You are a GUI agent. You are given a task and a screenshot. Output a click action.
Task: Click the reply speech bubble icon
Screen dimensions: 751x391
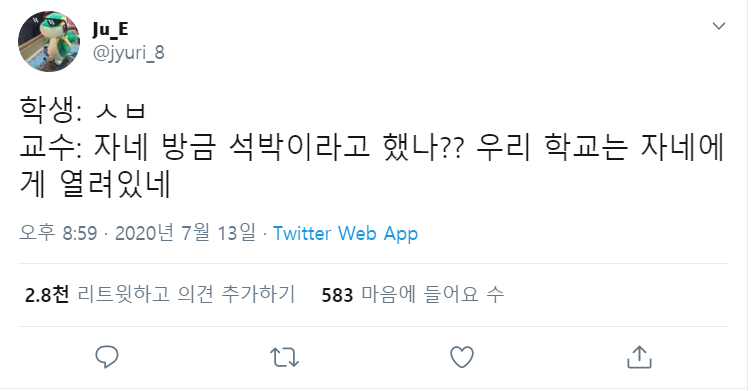pos(106,357)
